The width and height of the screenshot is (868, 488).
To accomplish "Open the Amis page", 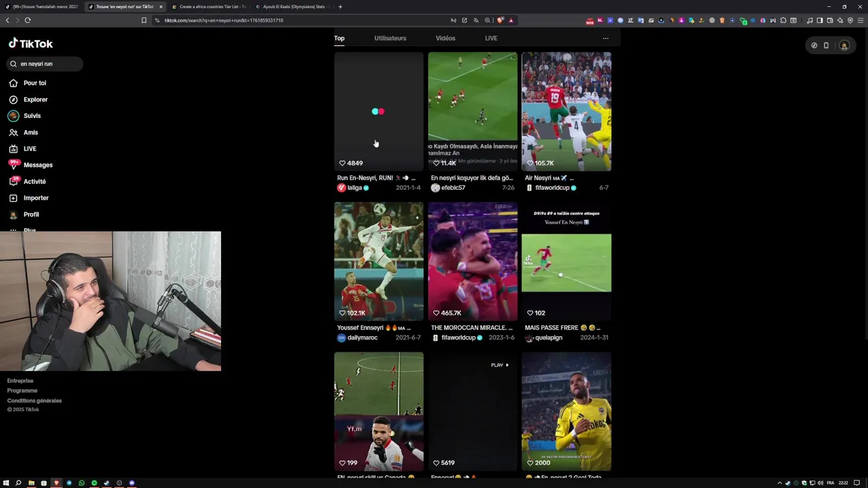I will 24,132.
